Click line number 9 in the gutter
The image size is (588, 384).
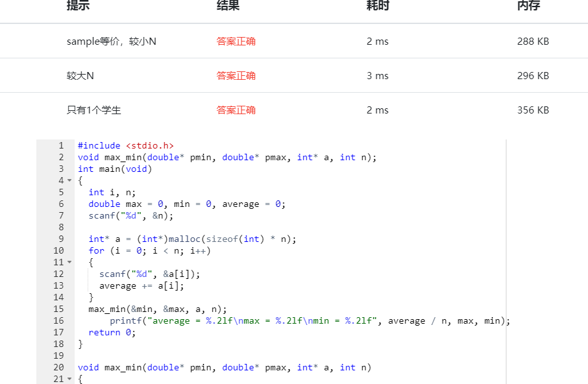(61, 239)
